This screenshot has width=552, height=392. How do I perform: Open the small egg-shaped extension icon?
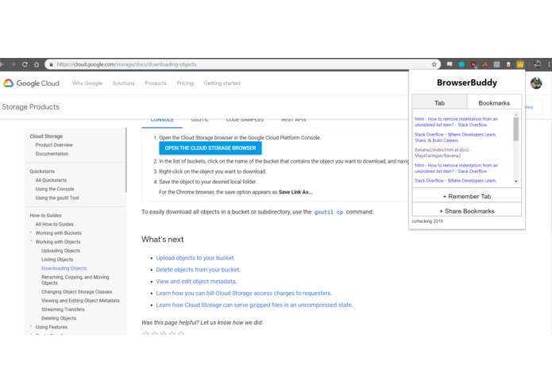click(508, 64)
